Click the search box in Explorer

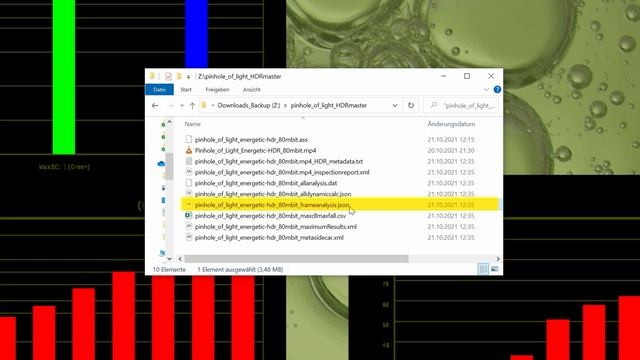pos(461,105)
